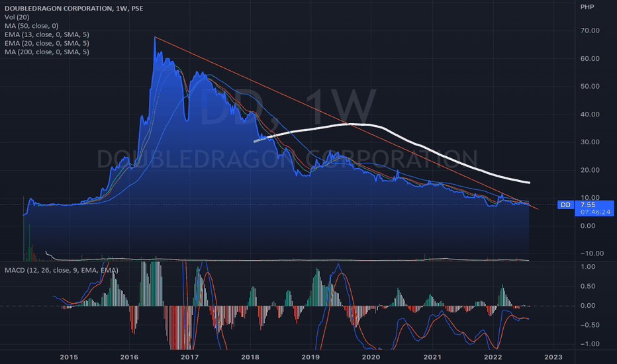Click the 2022 time axis label
The width and height of the screenshot is (617, 364).
pyautogui.click(x=493, y=357)
